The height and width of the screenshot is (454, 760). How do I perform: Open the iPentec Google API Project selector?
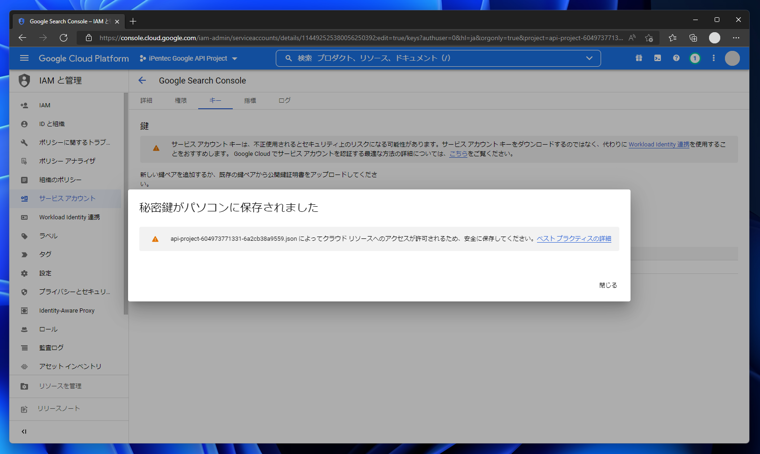[188, 58]
